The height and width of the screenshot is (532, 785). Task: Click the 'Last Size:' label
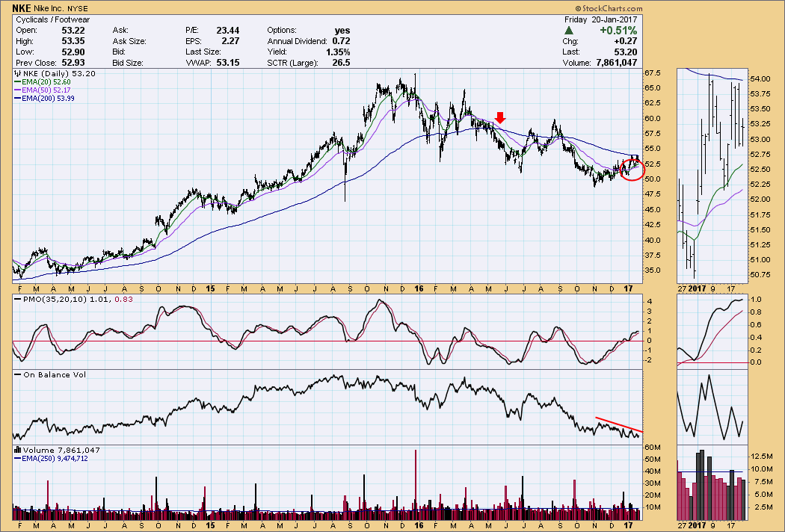pos(203,52)
